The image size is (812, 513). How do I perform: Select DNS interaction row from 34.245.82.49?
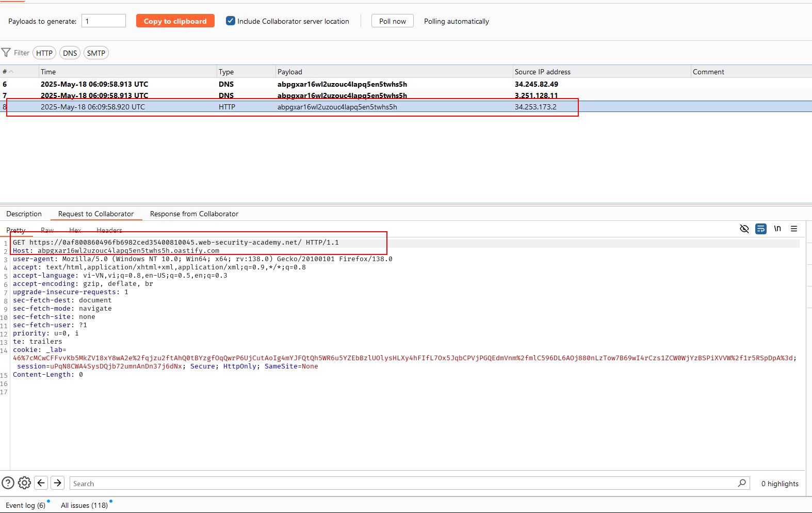tap(406, 84)
